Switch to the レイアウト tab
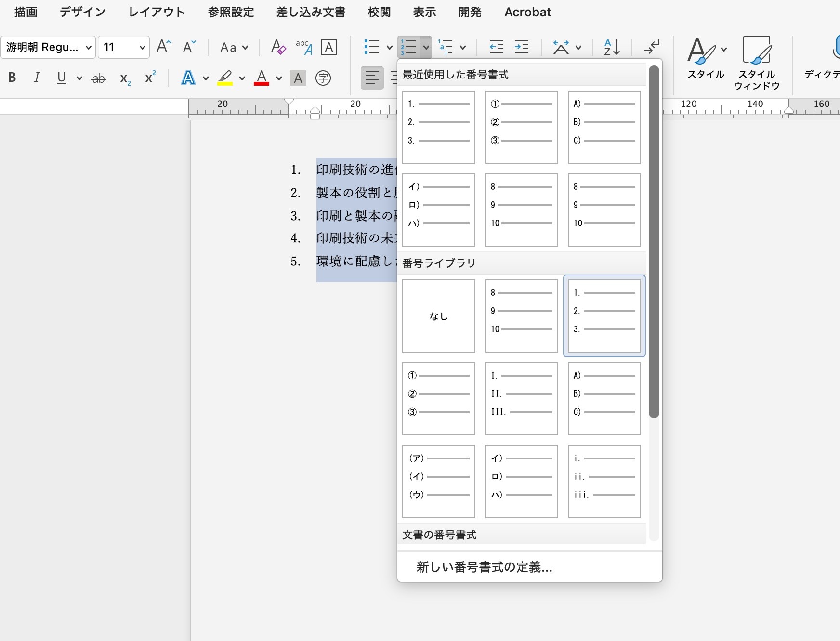The width and height of the screenshot is (840, 641). pyautogui.click(x=157, y=12)
